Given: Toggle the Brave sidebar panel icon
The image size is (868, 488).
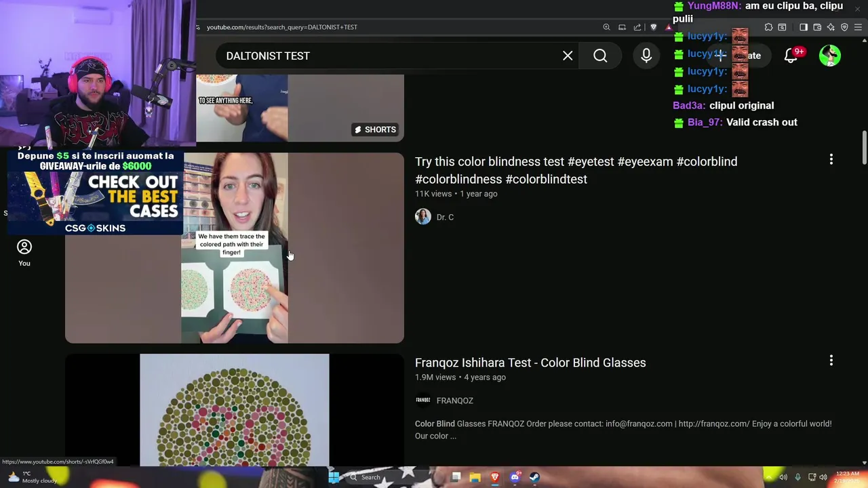Looking at the screenshot, I should pyautogui.click(x=804, y=27).
